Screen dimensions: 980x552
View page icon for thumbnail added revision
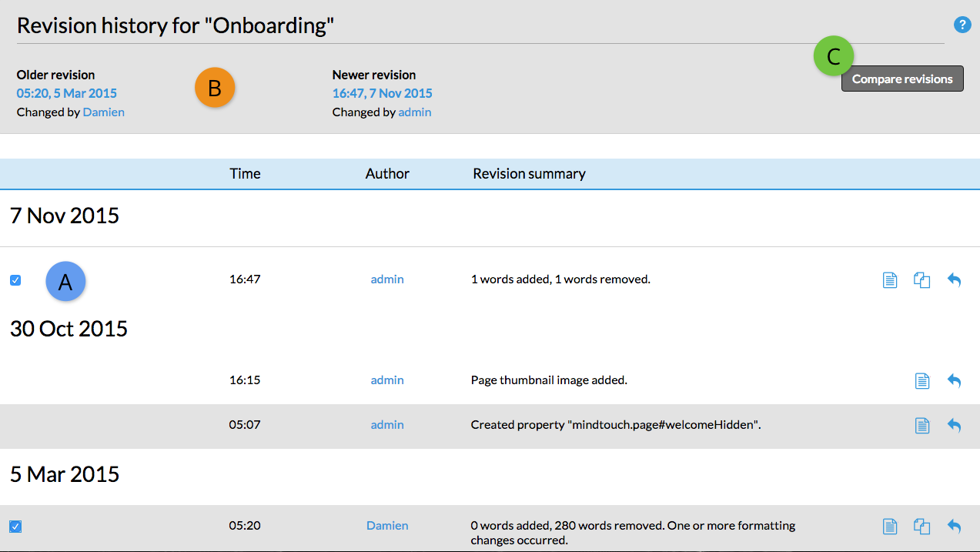coord(921,380)
